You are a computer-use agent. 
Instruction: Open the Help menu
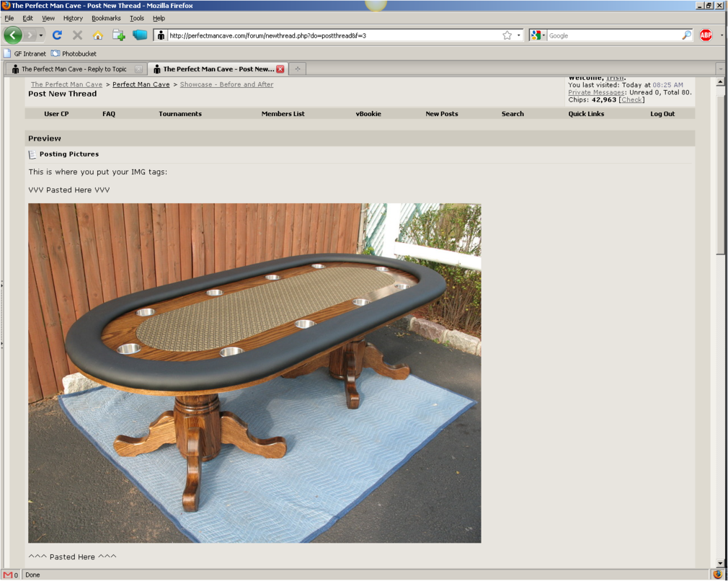159,18
